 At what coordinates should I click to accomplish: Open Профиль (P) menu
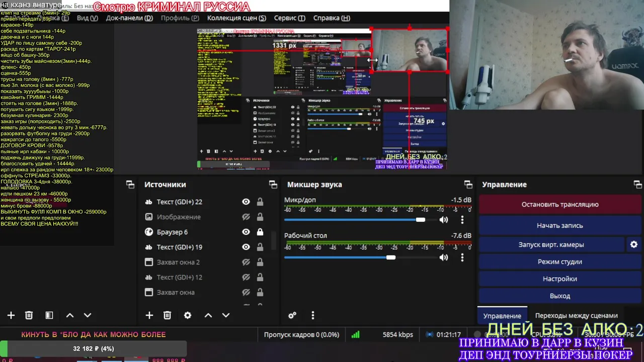pos(180,18)
